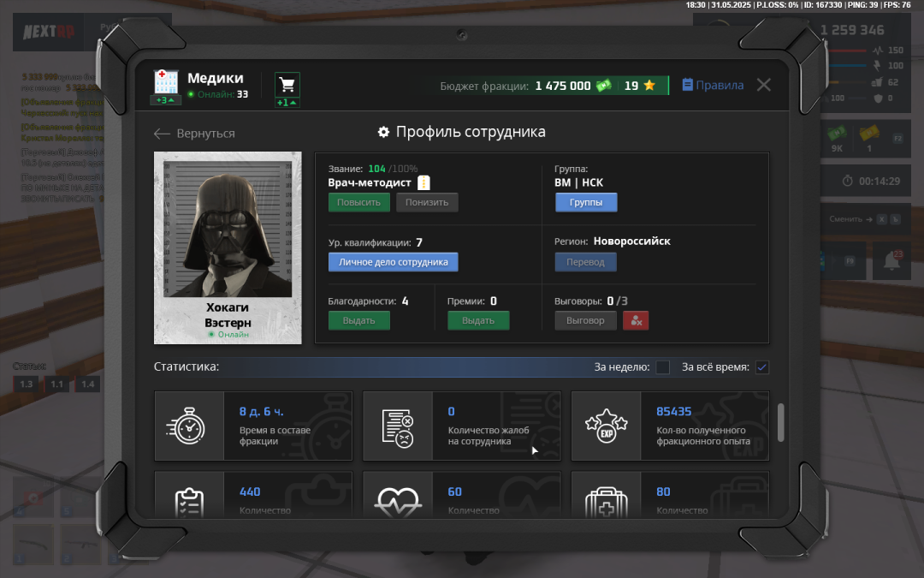Click the employee portrait photo of Хокаги Вэстерн
The width and height of the screenshot is (924, 578).
[x=228, y=229]
